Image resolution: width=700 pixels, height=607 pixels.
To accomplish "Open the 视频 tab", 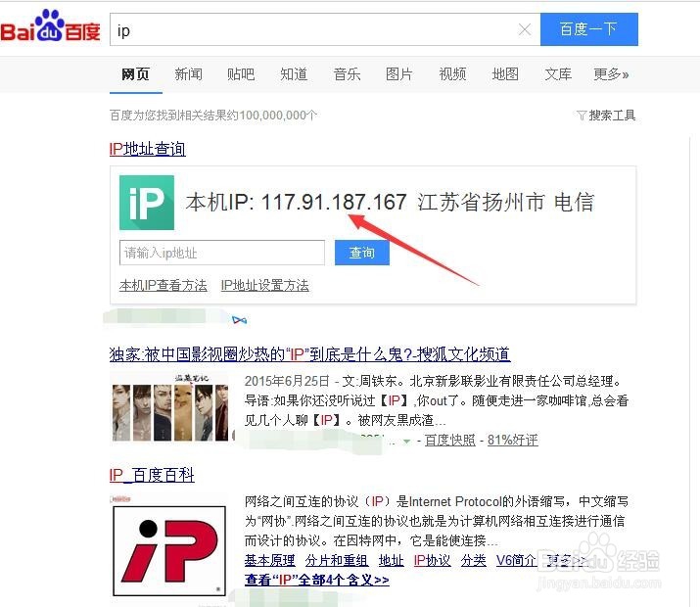I will [452, 74].
